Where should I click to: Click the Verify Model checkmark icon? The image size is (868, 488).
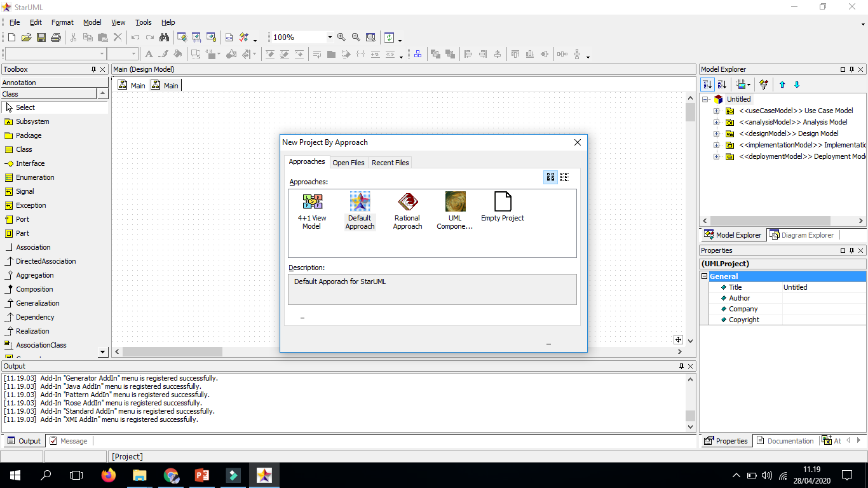pyautogui.click(x=243, y=37)
